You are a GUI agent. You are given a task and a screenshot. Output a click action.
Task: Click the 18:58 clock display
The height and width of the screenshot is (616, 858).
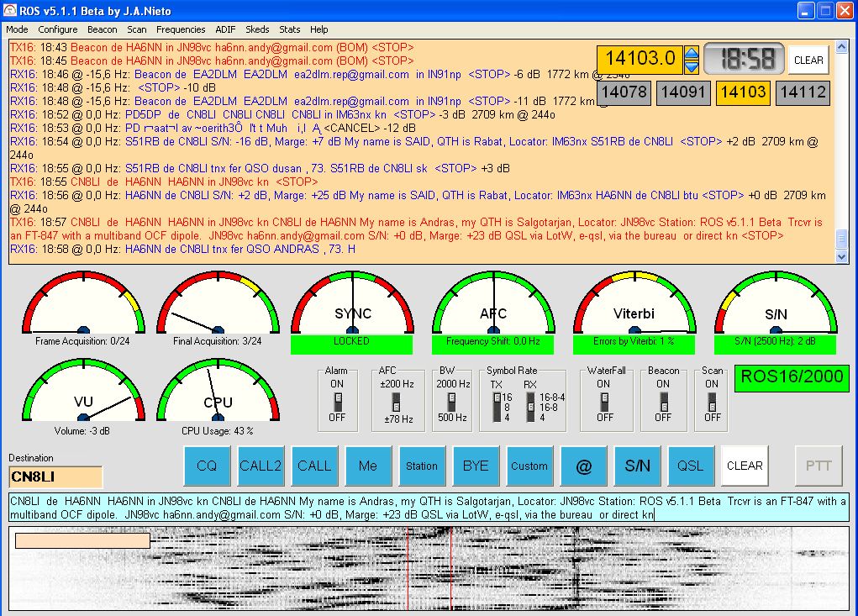[745, 59]
